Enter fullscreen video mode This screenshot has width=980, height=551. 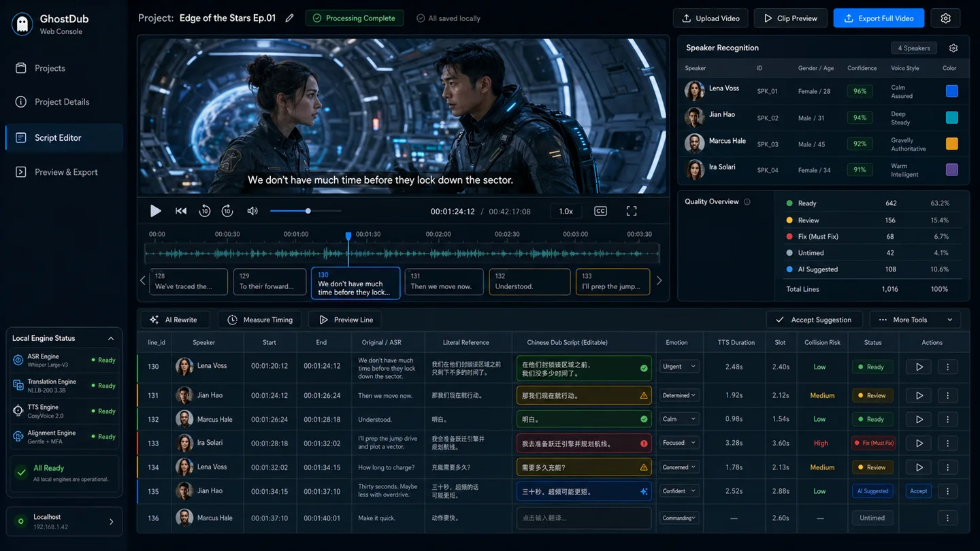coord(632,211)
